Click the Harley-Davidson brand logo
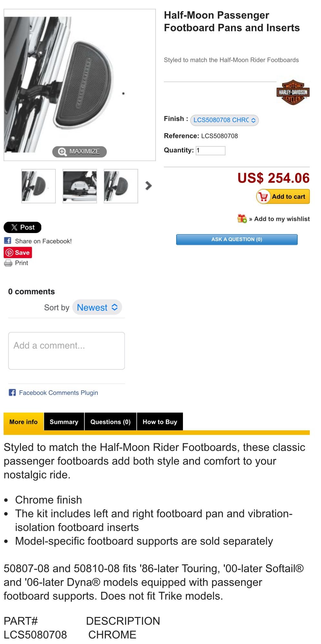321x644 pixels. tap(293, 93)
